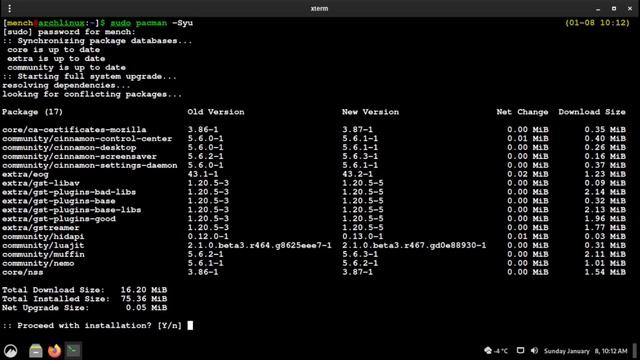
Task: Click 'community/cinnamon-control-center' package name
Action: point(87,139)
